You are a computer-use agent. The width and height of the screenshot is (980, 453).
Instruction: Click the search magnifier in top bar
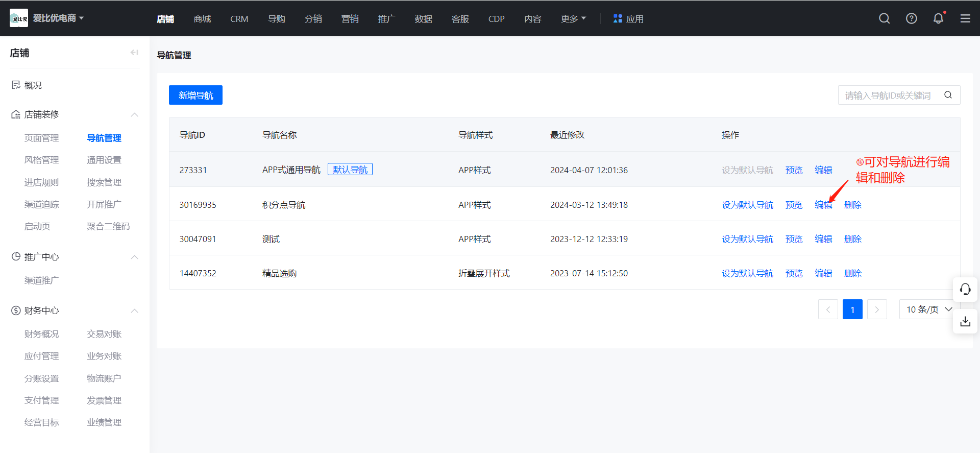(884, 18)
